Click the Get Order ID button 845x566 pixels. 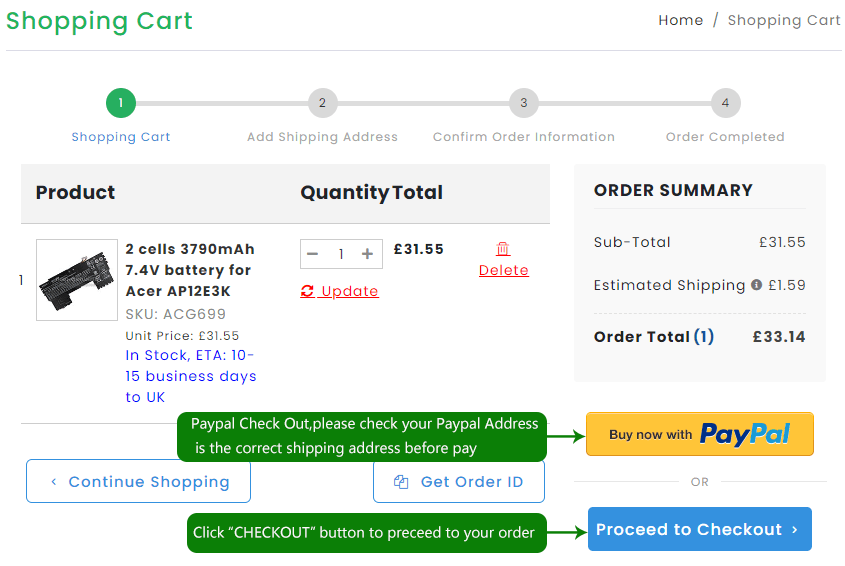point(459,482)
